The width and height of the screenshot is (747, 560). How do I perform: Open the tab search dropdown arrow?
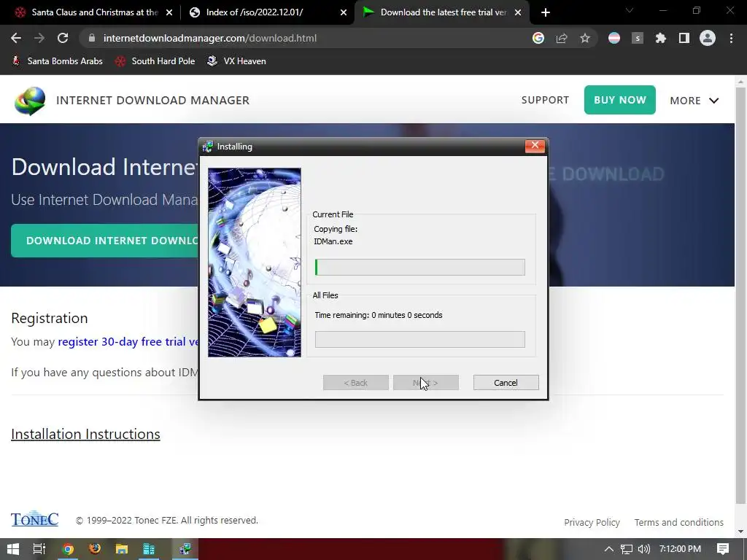[x=630, y=10]
